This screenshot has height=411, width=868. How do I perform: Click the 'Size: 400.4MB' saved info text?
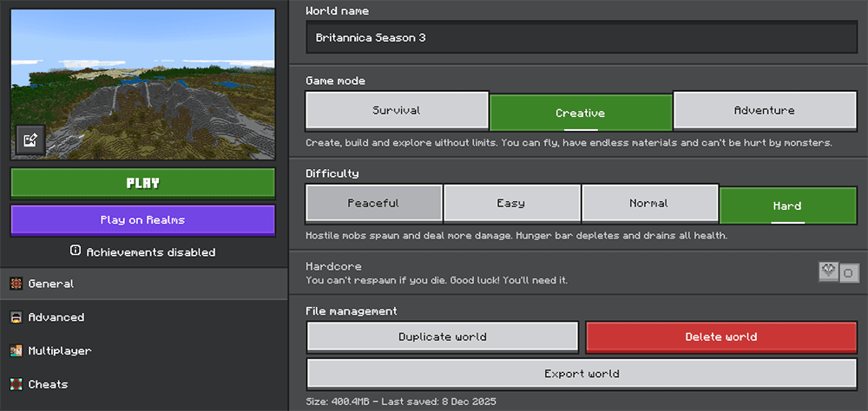[401, 401]
